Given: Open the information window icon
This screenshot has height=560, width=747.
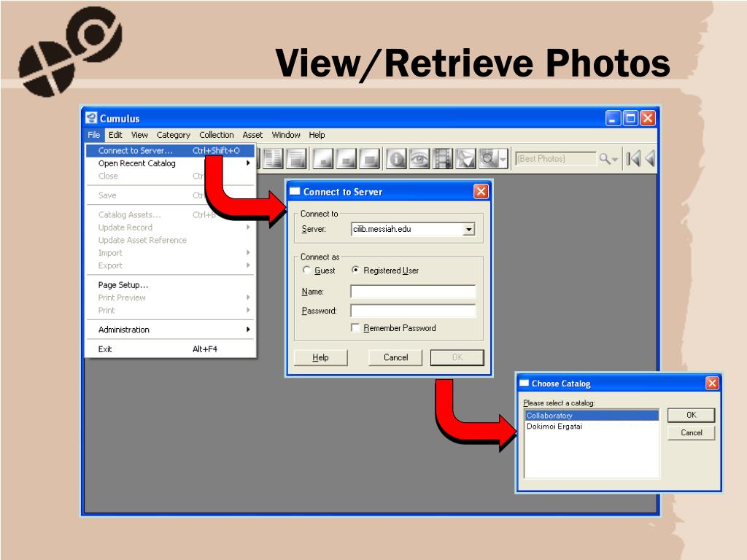Looking at the screenshot, I should (x=396, y=158).
